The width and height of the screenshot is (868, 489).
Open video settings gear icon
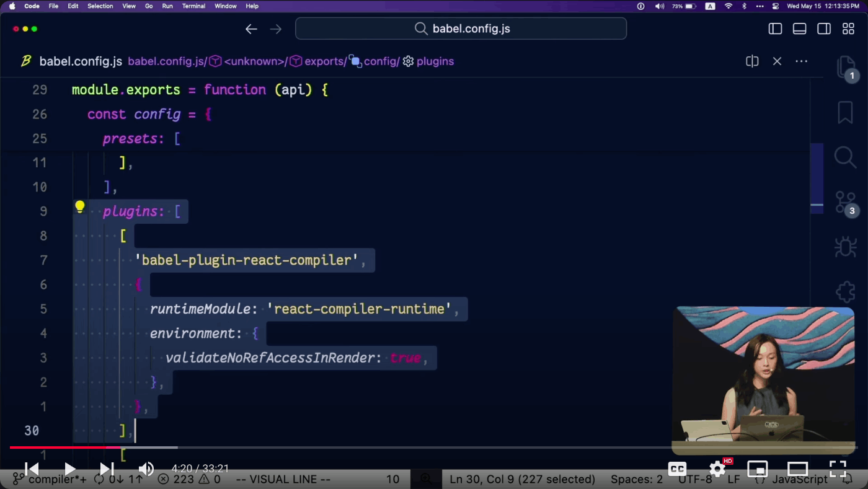tap(717, 469)
